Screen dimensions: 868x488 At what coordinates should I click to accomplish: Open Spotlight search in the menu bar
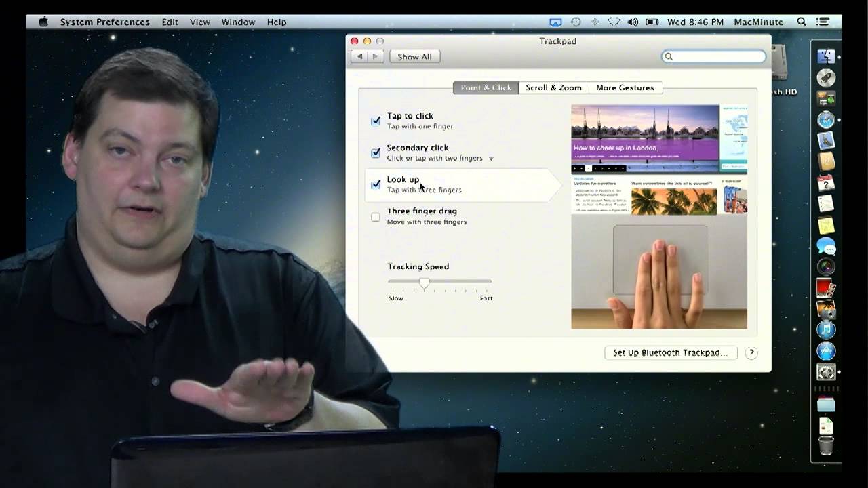pos(801,22)
